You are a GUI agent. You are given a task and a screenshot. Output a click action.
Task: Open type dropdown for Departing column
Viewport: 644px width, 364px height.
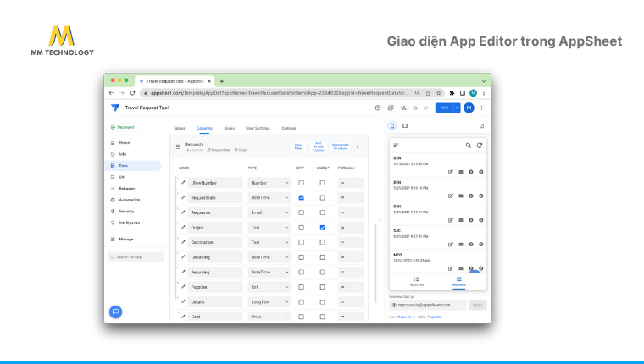pos(269,257)
